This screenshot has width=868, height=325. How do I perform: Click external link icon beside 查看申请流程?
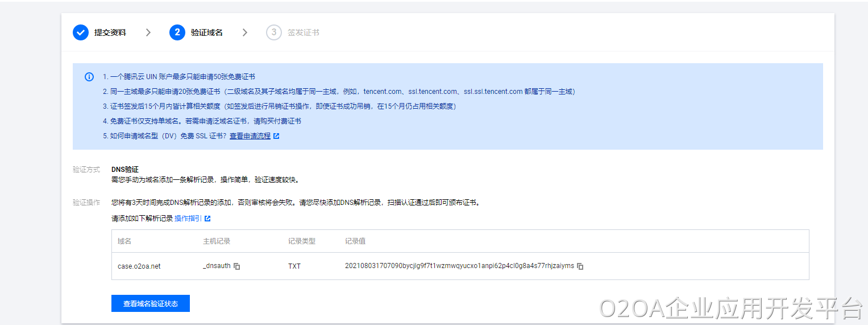click(276, 137)
